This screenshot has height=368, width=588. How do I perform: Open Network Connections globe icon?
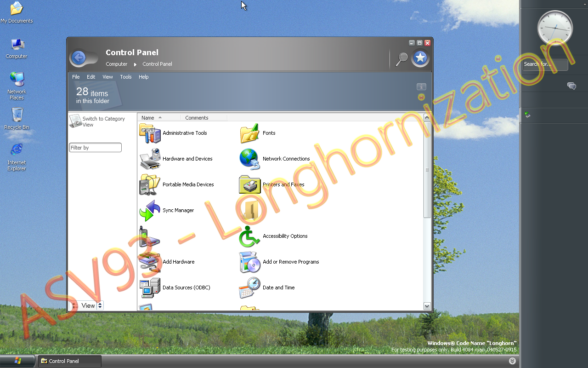(250, 159)
